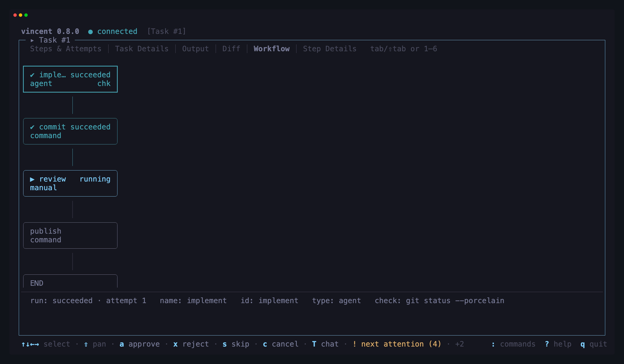Select the END workflow node
The height and width of the screenshot is (364, 624).
point(70,281)
